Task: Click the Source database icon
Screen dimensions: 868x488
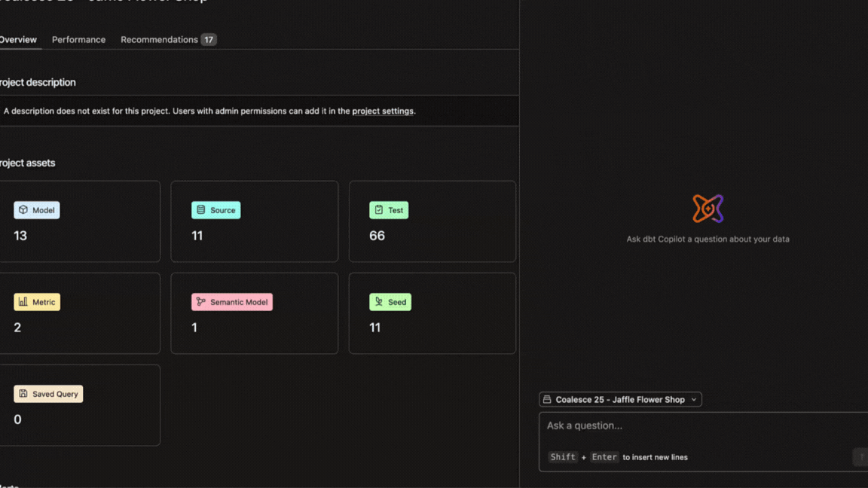Action: pyautogui.click(x=201, y=209)
